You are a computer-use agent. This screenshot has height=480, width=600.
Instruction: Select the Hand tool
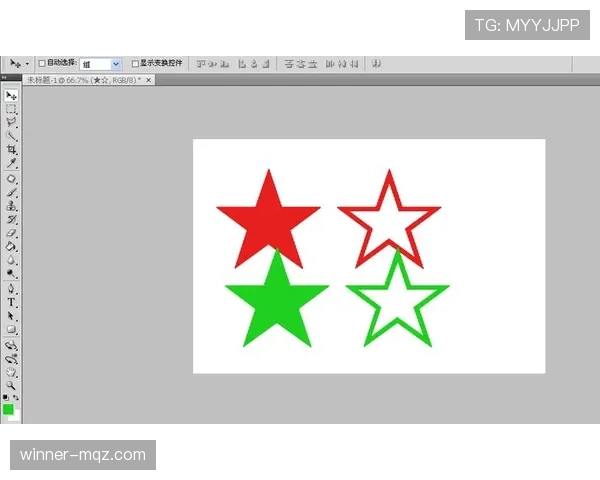[x=11, y=372]
